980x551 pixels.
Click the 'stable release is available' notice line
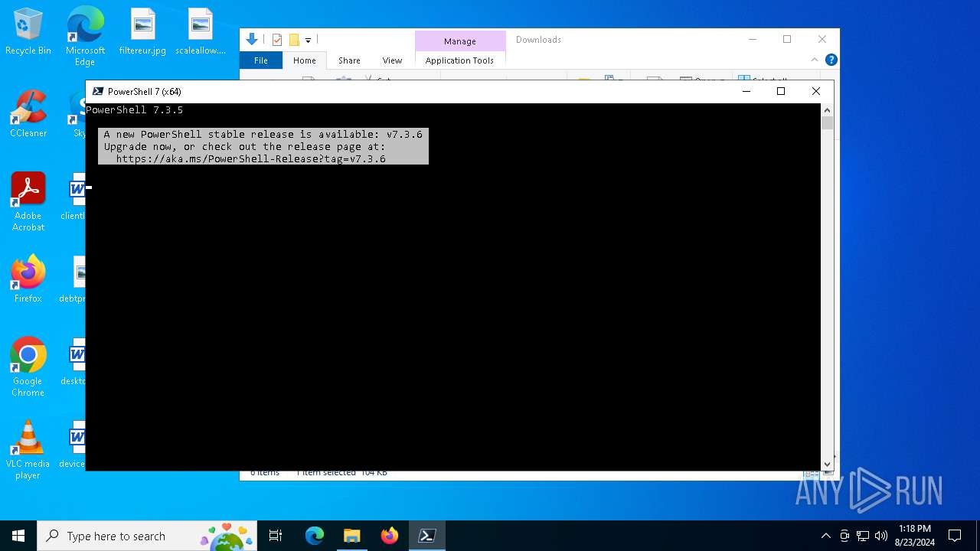click(x=263, y=135)
